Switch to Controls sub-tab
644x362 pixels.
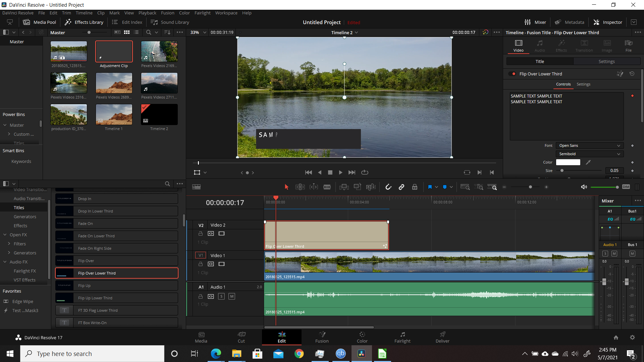563,84
